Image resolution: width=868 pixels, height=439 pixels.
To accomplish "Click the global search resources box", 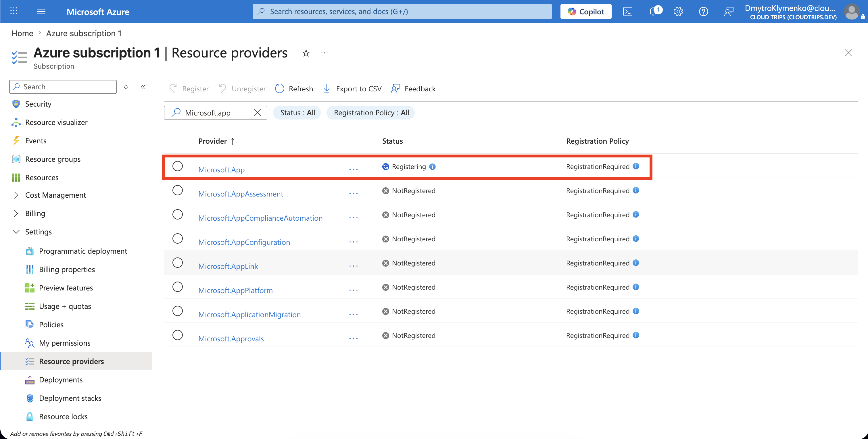I will pyautogui.click(x=402, y=11).
